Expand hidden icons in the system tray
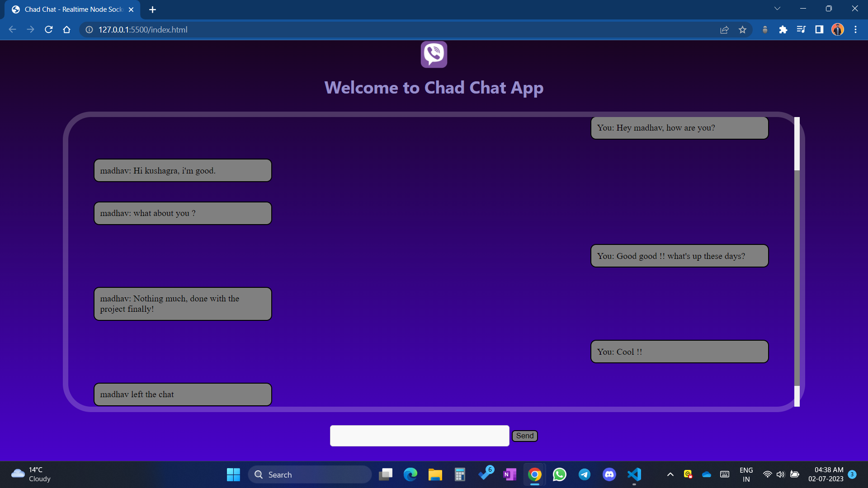The height and width of the screenshot is (488, 868). 670,474
